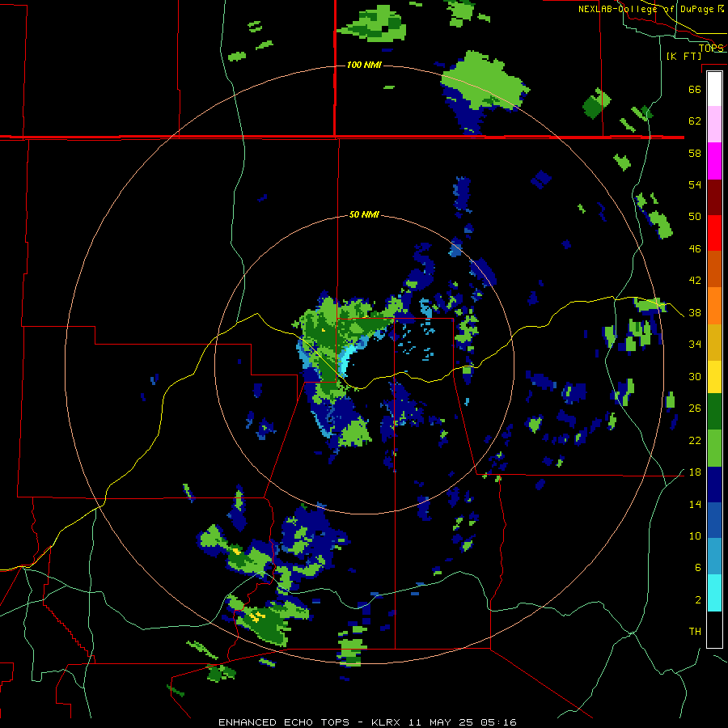Click the magenta 58 kft legend swatch

(714, 161)
